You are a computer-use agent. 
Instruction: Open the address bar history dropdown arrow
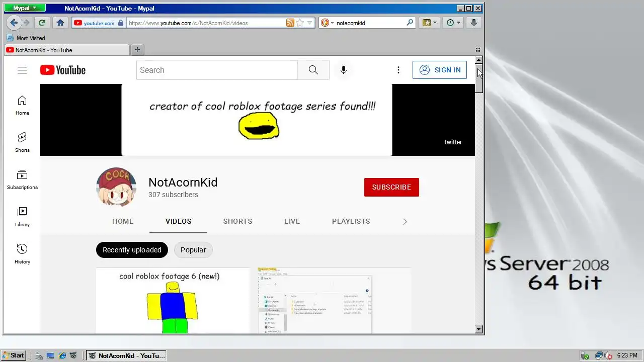pos(310,23)
